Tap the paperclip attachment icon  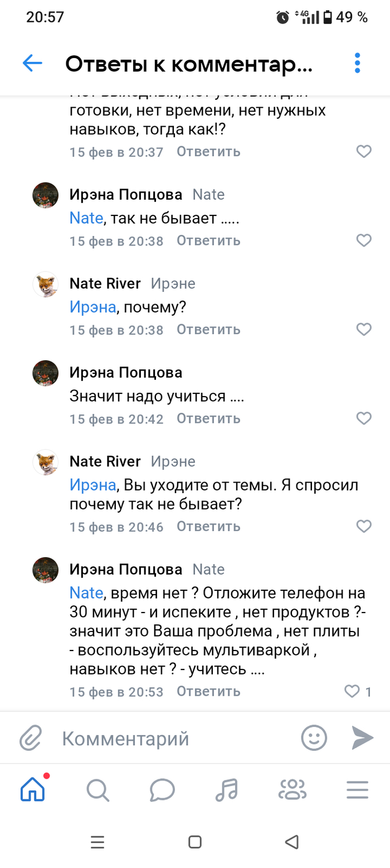(31, 739)
